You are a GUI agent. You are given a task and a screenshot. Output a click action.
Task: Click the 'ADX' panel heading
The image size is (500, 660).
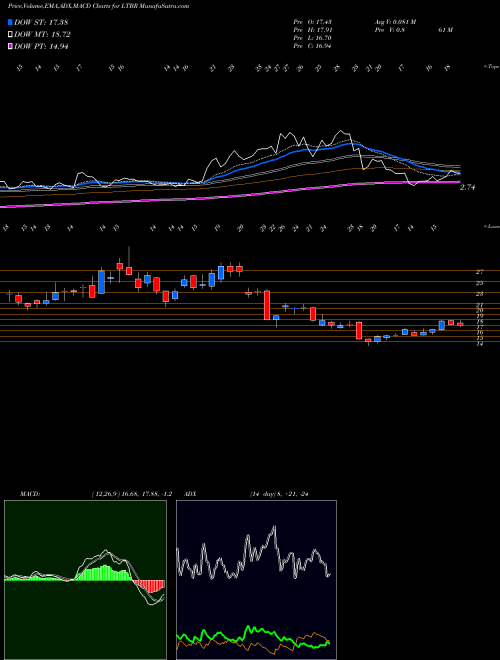pos(190,494)
